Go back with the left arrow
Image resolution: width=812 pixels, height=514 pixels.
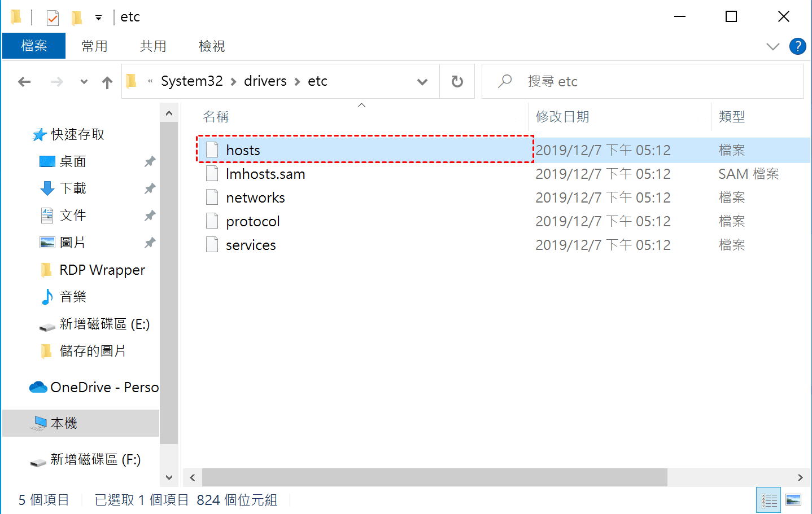(x=24, y=82)
